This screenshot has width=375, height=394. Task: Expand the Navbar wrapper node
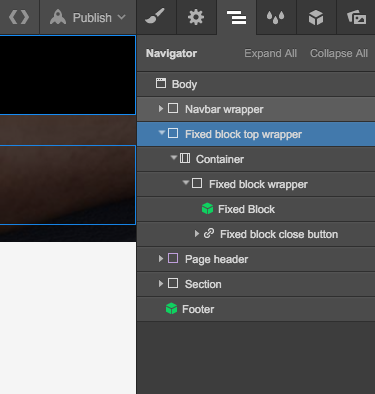coord(161,108)
